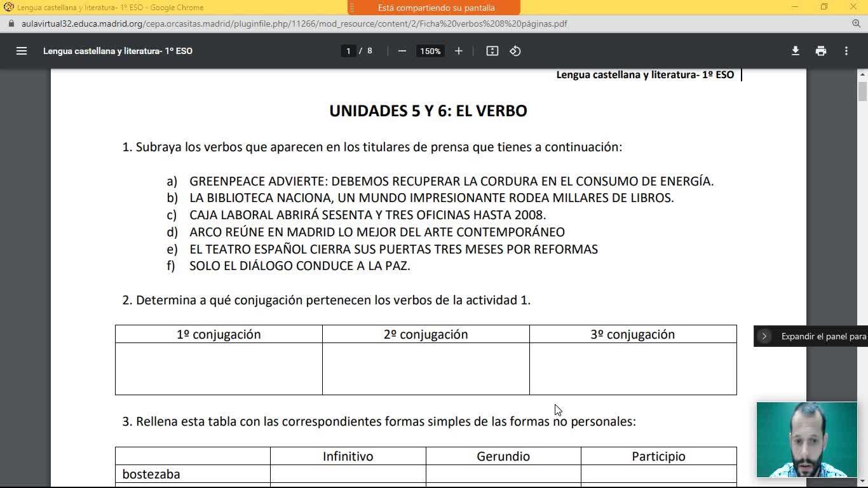Click the 1ª conjugación table cell
Viewport: 868px width, 488px height.
pyautogui.click(x=219, y=369)
